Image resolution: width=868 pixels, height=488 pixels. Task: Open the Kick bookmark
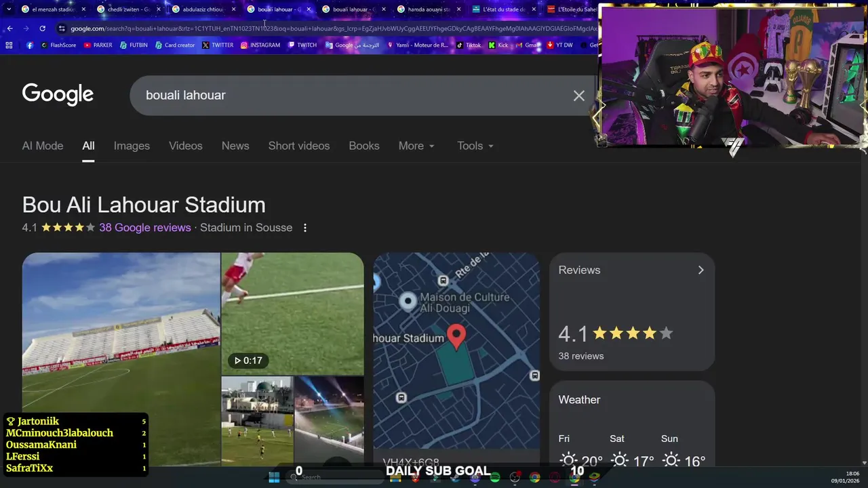[498, 45]
